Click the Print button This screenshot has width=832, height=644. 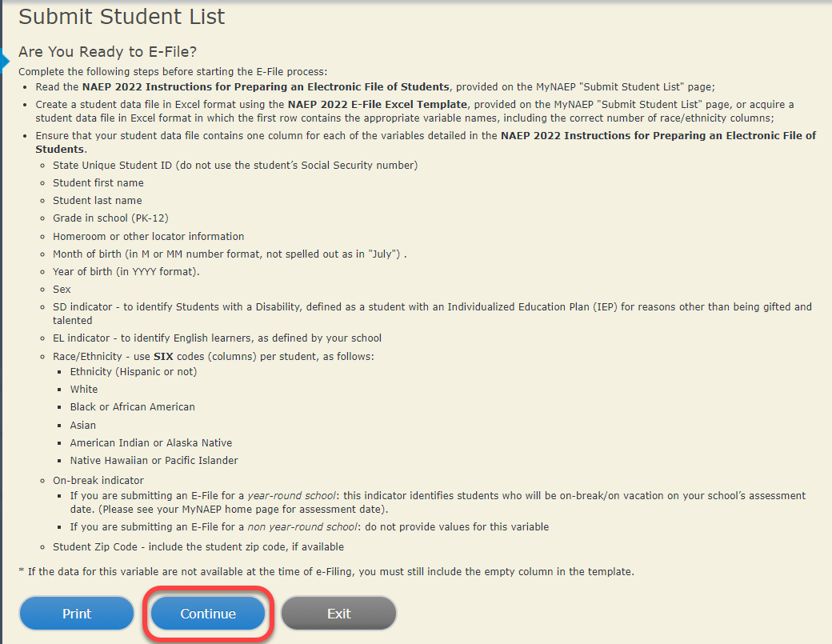point(77,614)
